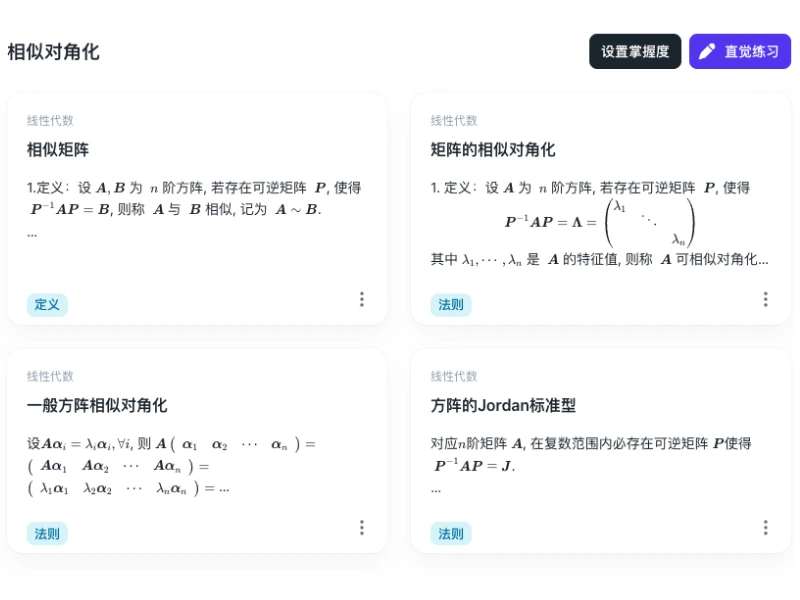Click the 法则 tag on 矩阵的相似对角化 card
The image size is (800, 600).
(450, 305)
